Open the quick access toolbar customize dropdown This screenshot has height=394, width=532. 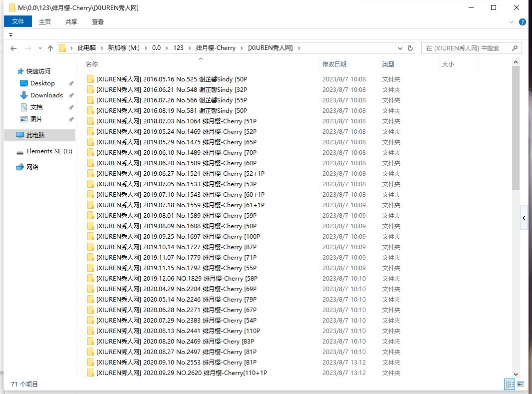tap(11, 35)
